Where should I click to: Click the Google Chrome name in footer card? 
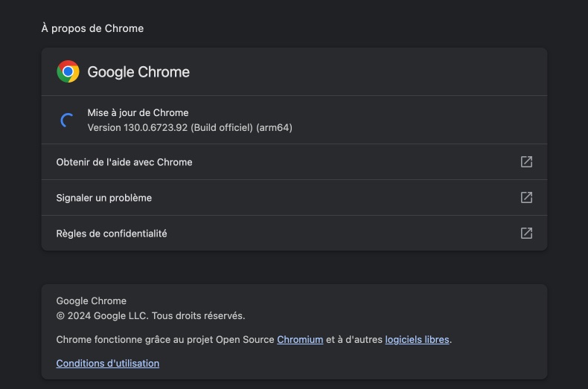pos(91,300)
